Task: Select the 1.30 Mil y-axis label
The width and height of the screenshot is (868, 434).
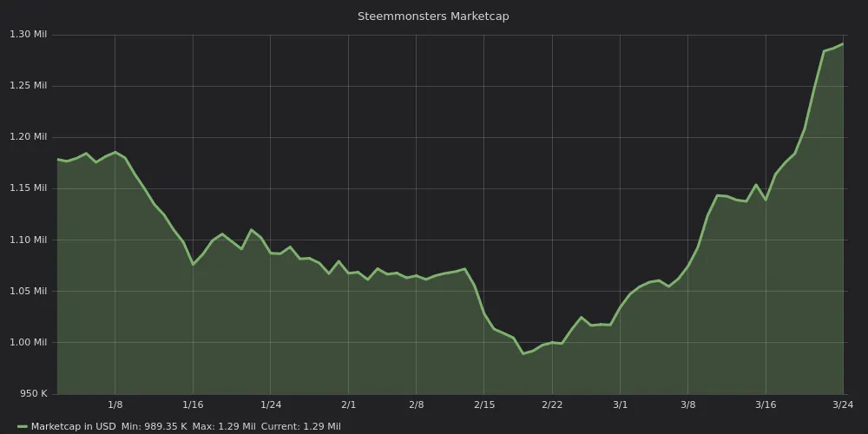Action: [29, 35]
